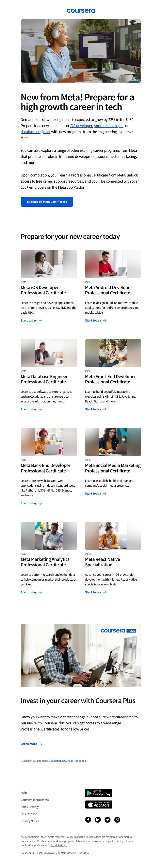Viewport: 162px width, 868px height.
Task: Click Explore all Meta Certificates button
Action: (x=47, y=202)
